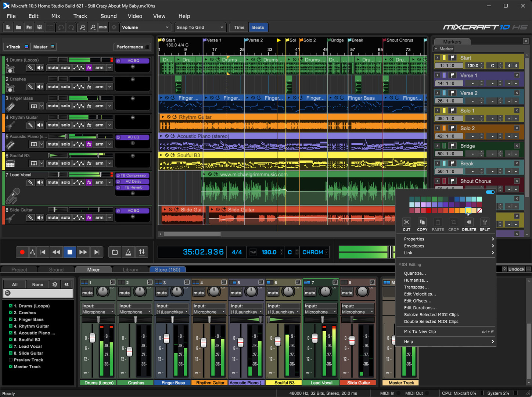Solo the Finger Bass track
The width and height of the screenshot is (532, 397).
[66, 106]
